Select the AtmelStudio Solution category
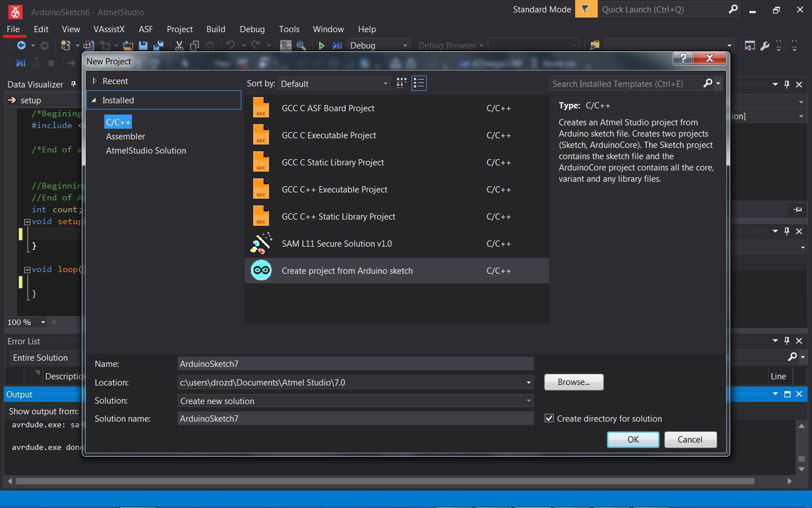 [145, 150]
